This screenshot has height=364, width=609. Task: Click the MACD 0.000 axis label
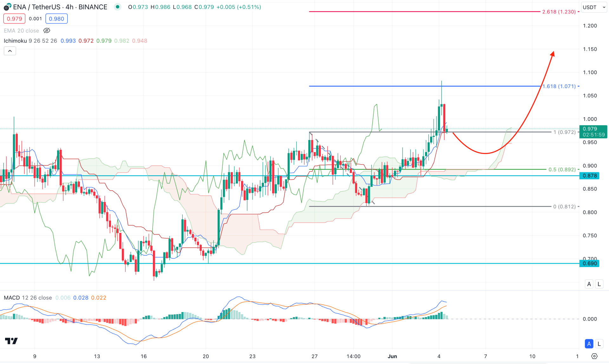590,319
